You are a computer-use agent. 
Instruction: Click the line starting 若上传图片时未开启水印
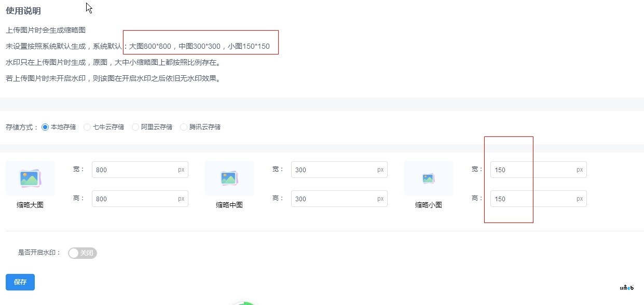coord(113,79)
